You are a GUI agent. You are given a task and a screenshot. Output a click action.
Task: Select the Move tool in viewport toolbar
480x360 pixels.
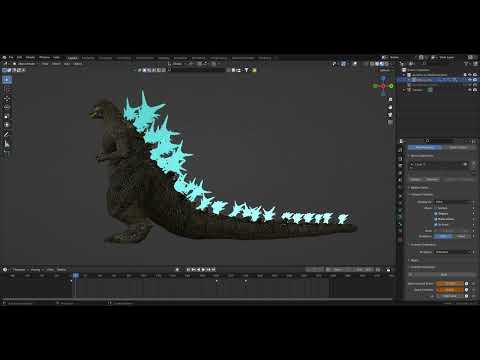click(x=7, y=99)
